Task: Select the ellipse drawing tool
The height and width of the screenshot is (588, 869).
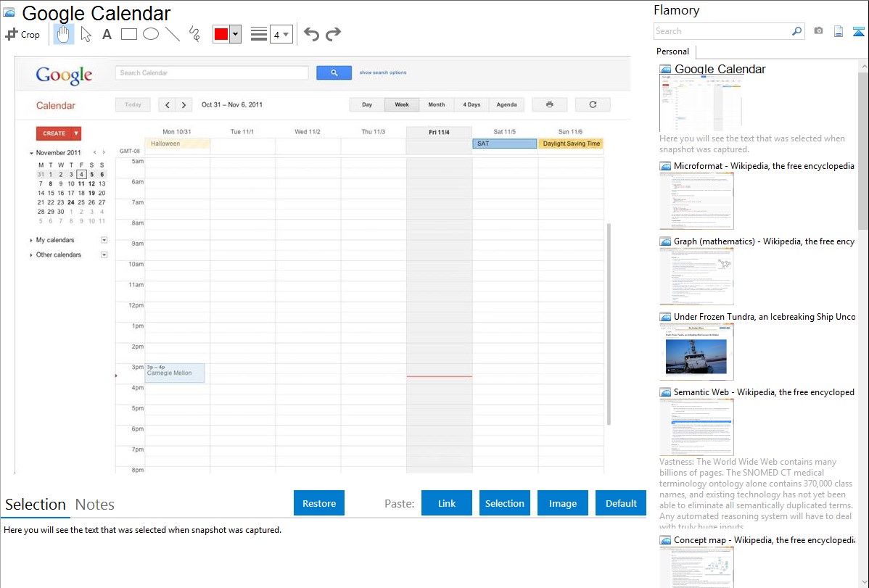Action: coord(151,34)
